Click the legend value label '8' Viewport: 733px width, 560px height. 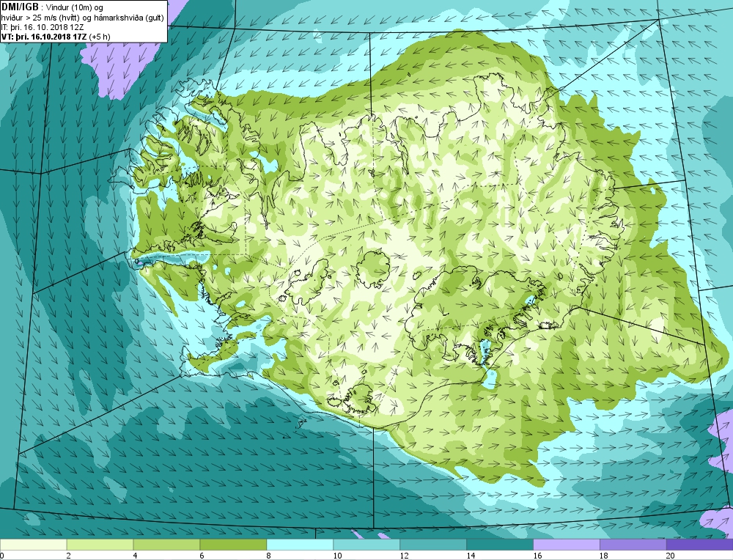pyautogui.click(x=268, y=556)
